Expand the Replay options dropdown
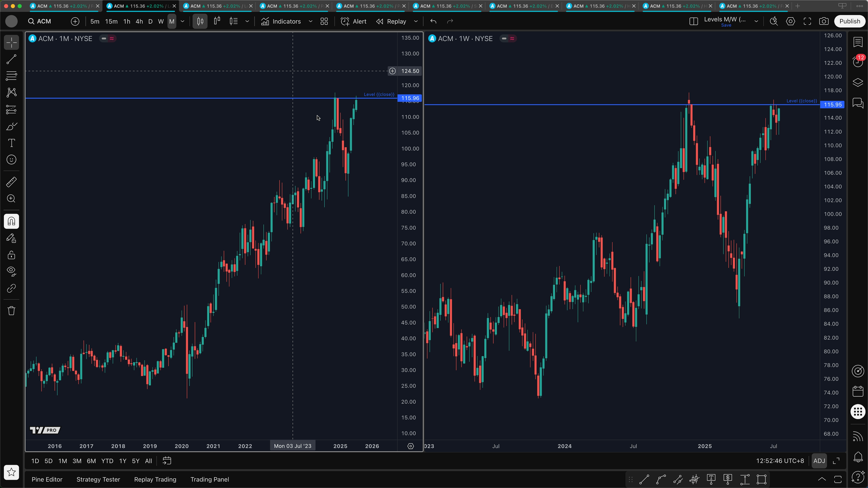868x488 pixels. pos(416,21)
